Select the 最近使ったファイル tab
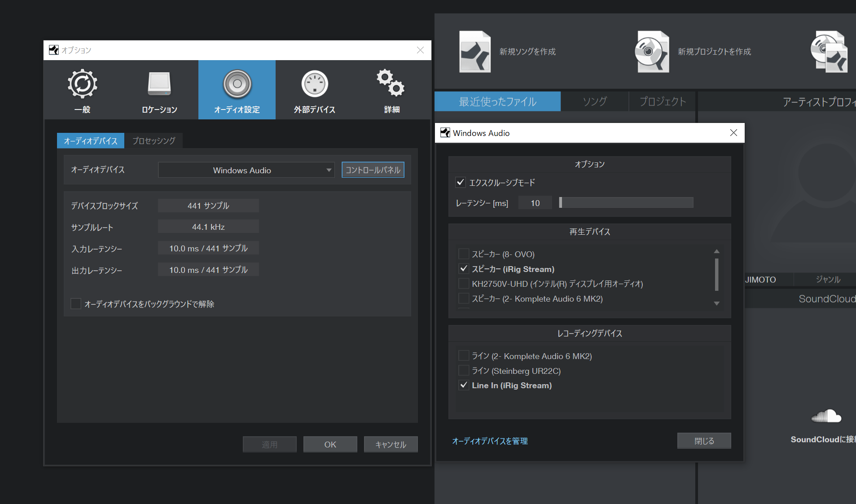Screen dimensions: 856x504 (497, 101)
